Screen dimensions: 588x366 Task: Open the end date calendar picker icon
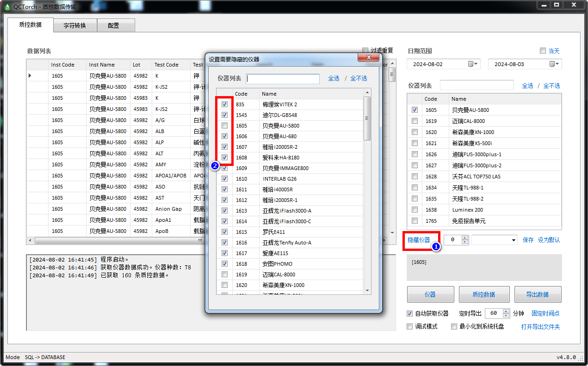(552, 64)
